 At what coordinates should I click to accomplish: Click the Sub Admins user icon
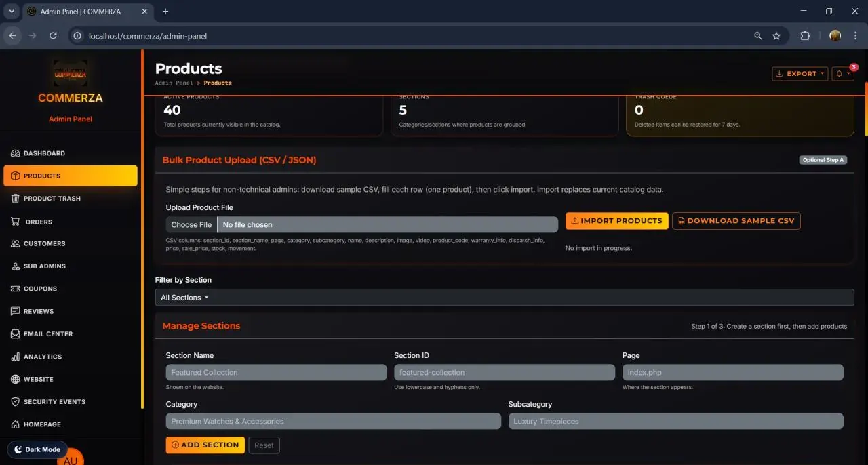(16, 266)
